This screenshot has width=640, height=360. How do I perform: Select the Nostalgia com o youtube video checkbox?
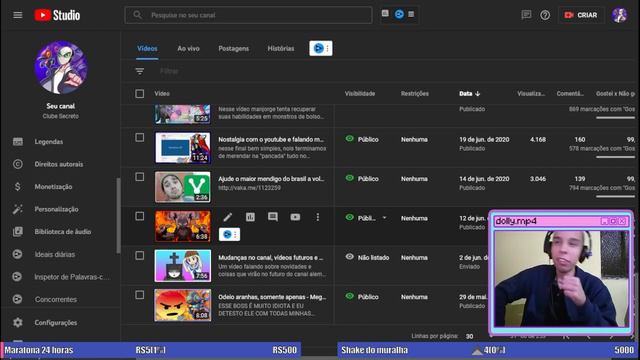point(140,138)
